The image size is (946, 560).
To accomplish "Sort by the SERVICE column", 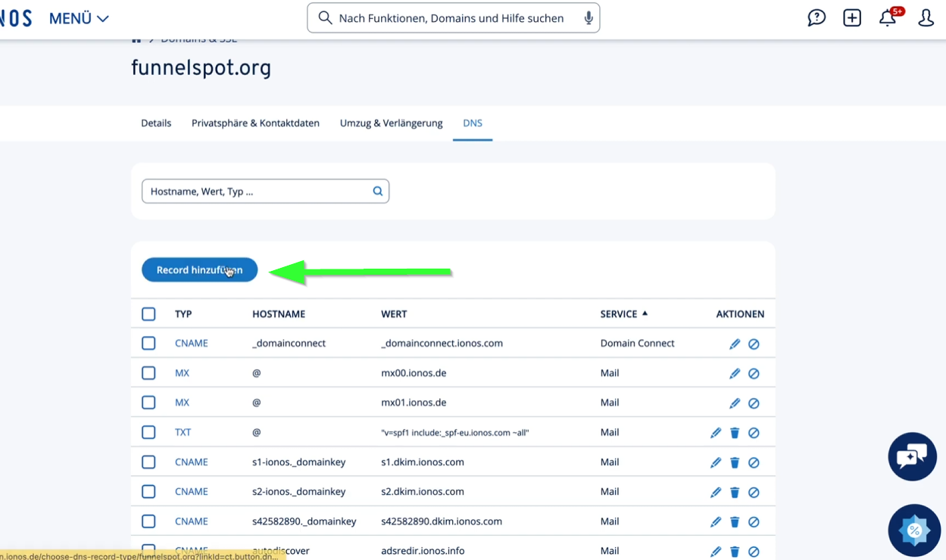I will 624,314.
